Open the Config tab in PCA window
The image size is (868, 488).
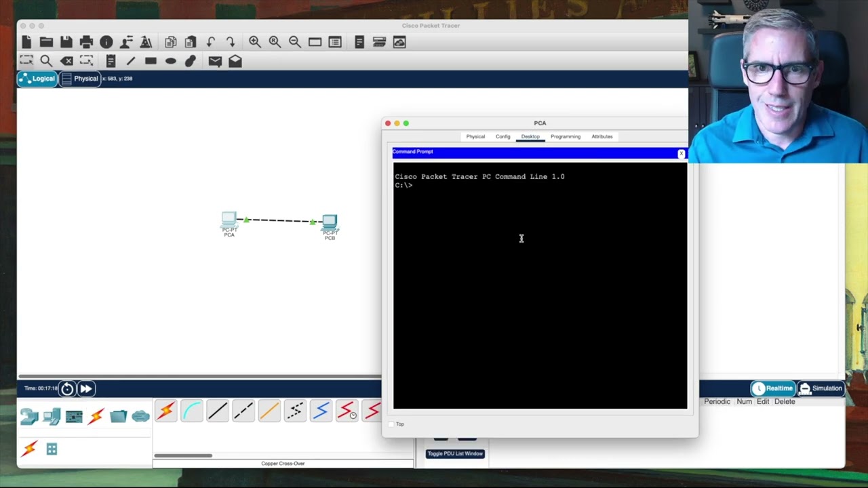coord(502,136)
